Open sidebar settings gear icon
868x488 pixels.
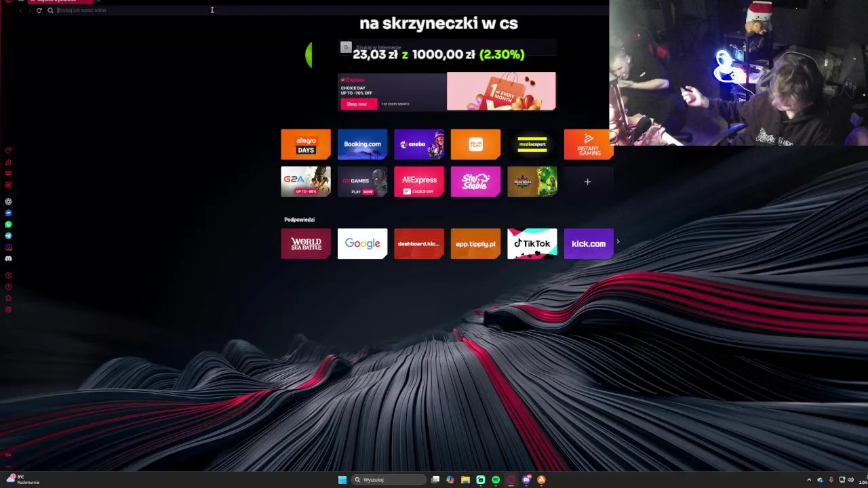click(x=8, y=309)
